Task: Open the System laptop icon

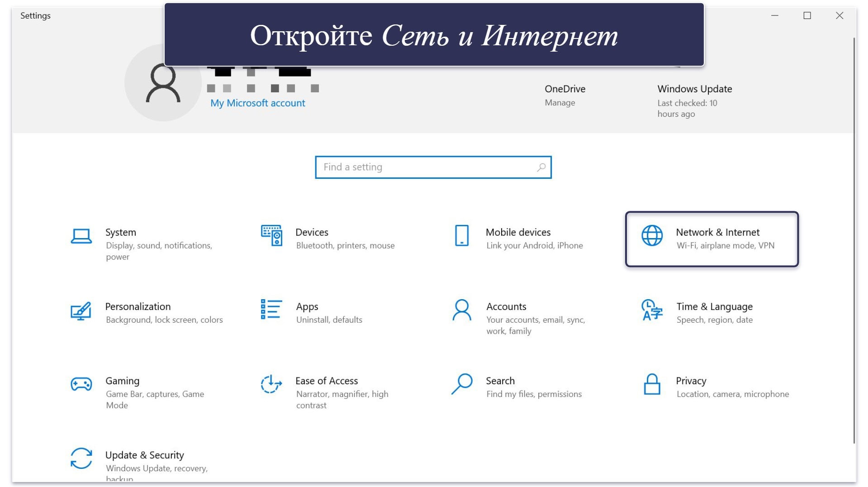Action: [x=81, y=236]
